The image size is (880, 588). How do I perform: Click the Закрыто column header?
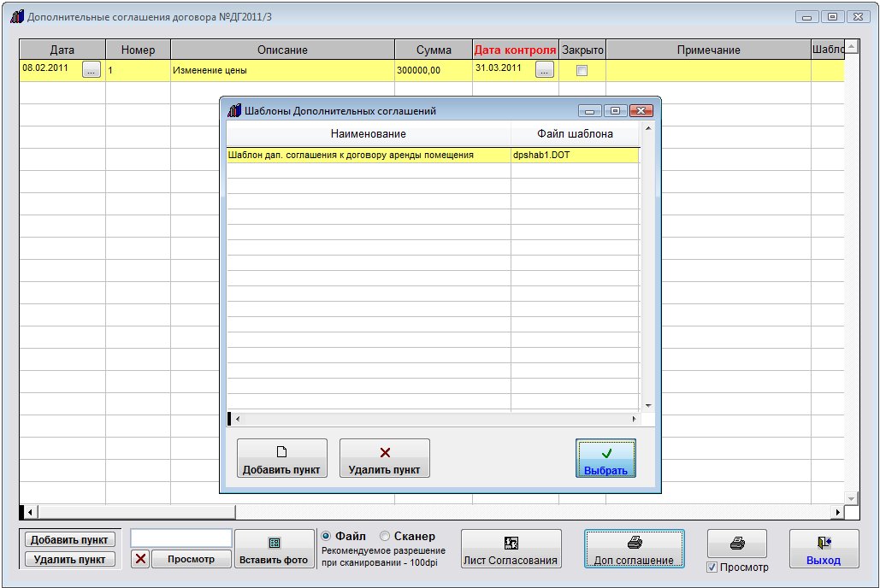coord(582,50)
